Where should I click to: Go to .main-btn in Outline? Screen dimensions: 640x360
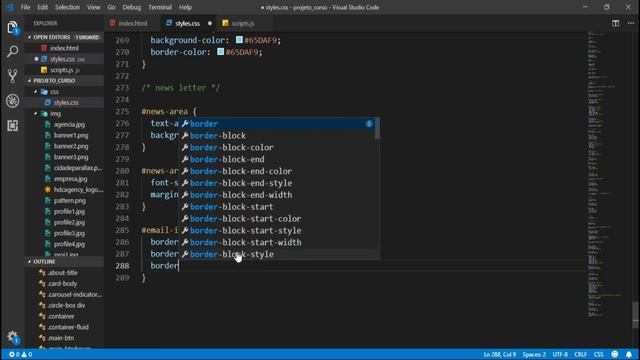(64, 338)
